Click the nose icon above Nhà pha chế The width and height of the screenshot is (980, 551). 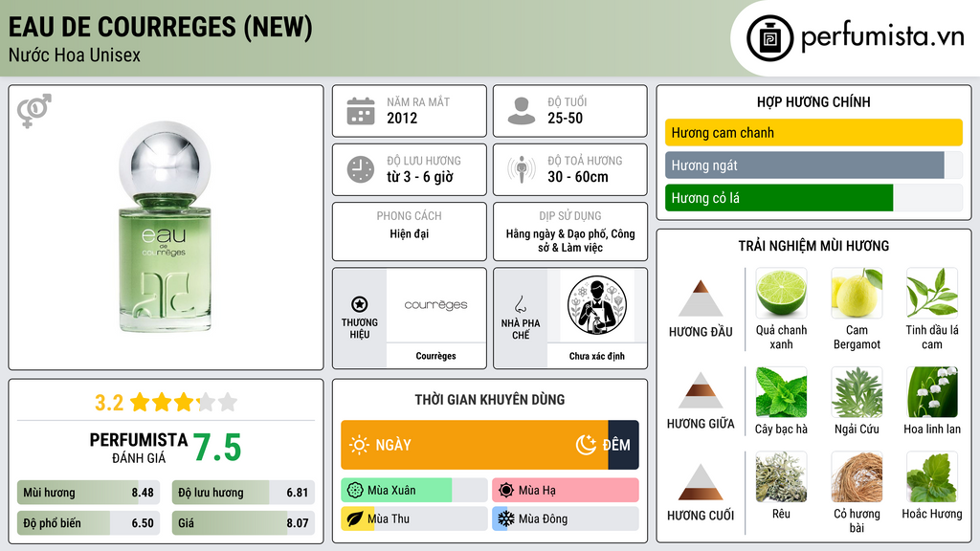tap(520, 304)
